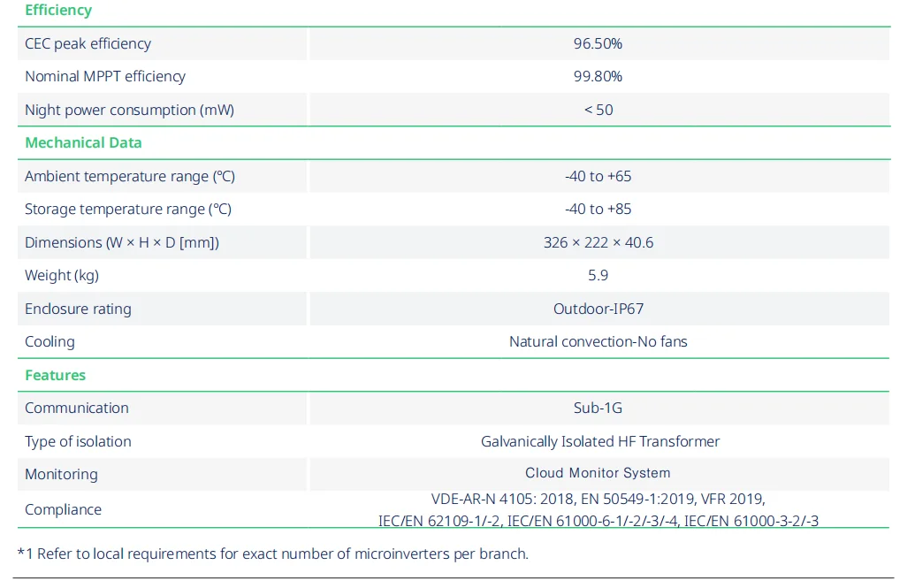Select the CEC peak efficiency label

point(88,43)
